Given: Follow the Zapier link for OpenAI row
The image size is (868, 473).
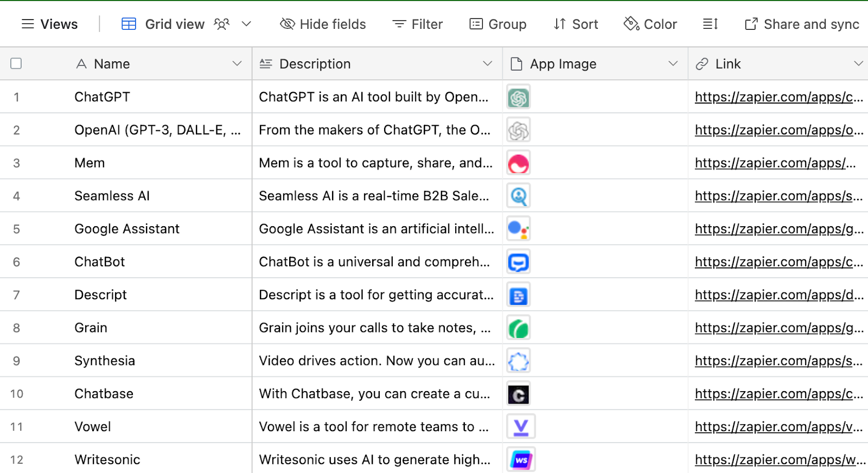Looking at the screenshot, I should [778, 130].
